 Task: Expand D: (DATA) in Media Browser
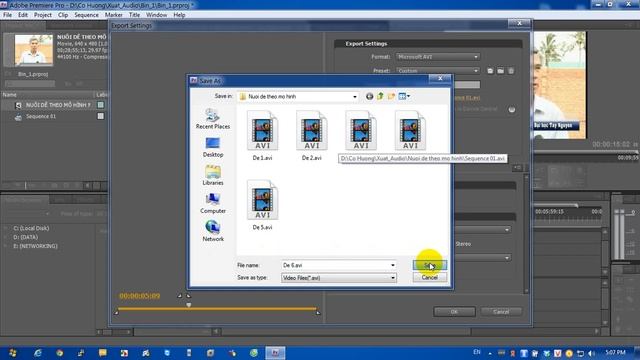tap(6, 238)
